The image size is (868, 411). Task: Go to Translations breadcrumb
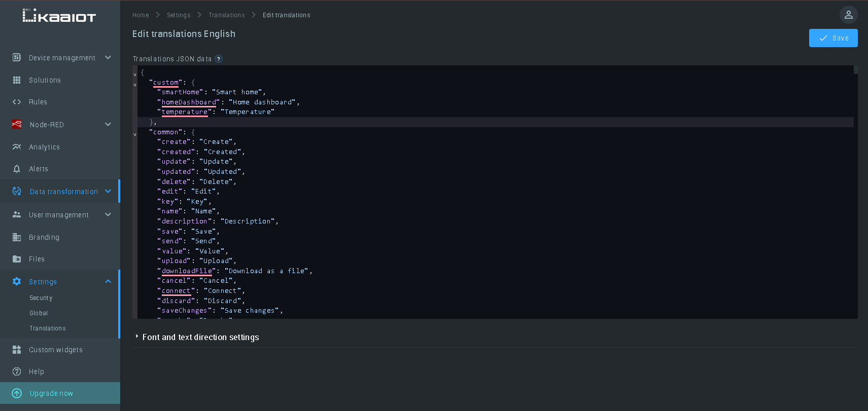(227, 15)
